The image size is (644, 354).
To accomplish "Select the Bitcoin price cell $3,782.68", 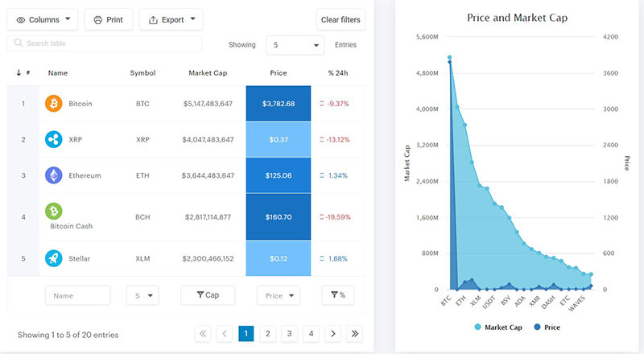I will click(x=279, y=104).
